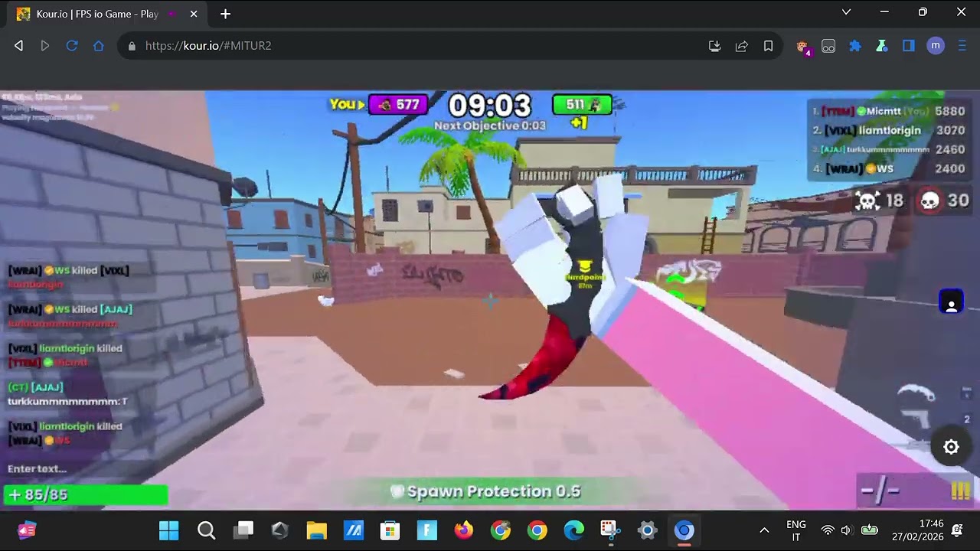Toggle the browser side panel icon
The image size is (980, 551).
[909, 46]
